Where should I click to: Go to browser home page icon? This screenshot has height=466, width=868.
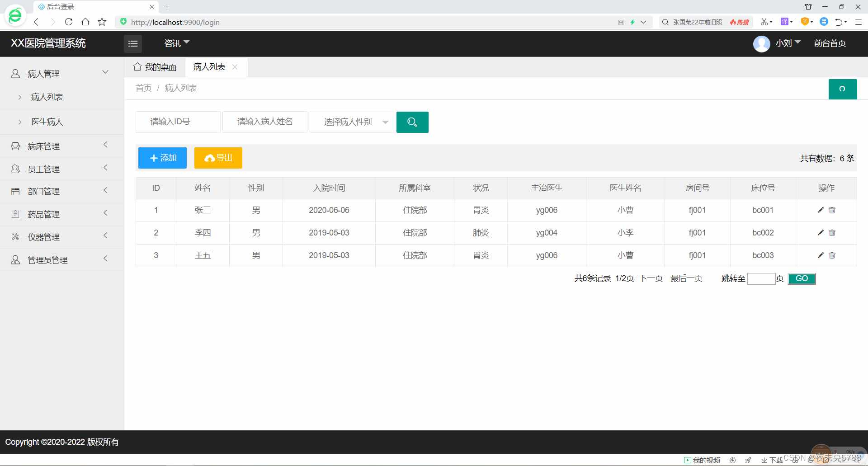click(x=85, y=22)
